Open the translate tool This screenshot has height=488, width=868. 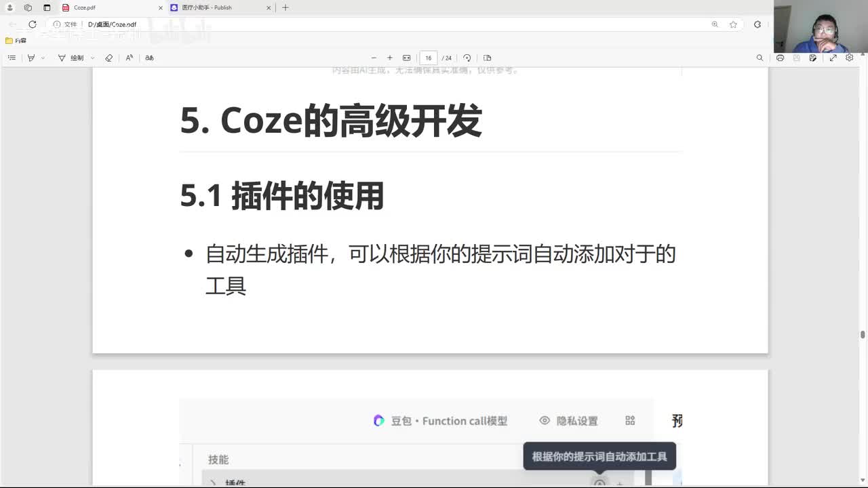(149, 58)
